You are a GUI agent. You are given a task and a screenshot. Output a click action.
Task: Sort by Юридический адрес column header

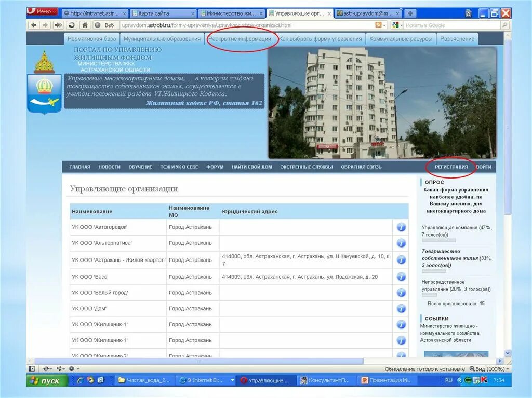pos(250,212)
